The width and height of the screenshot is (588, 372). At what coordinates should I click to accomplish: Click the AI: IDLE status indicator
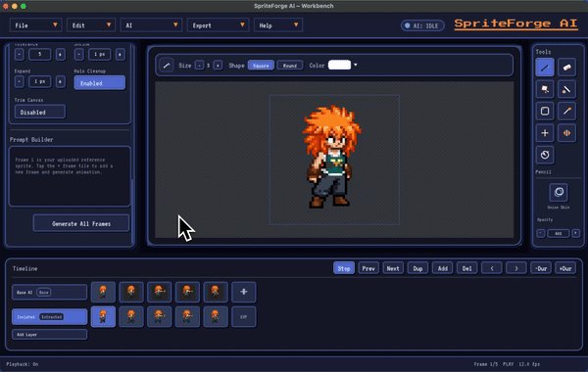click(422, 25)
